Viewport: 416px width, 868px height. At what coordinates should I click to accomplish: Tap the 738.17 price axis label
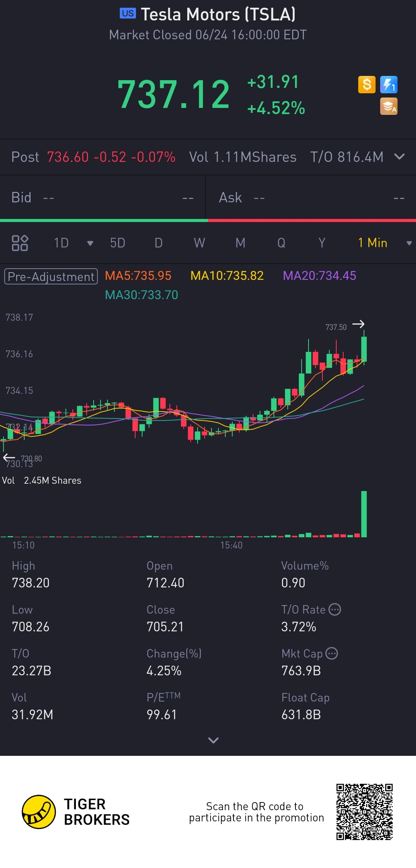click(19, 317)
